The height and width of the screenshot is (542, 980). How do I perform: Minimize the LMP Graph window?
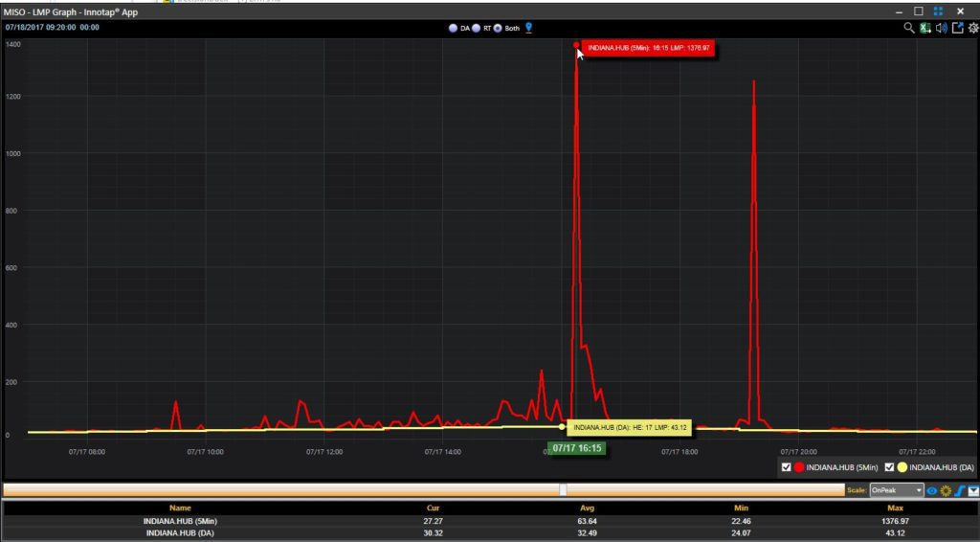[900, 11]
